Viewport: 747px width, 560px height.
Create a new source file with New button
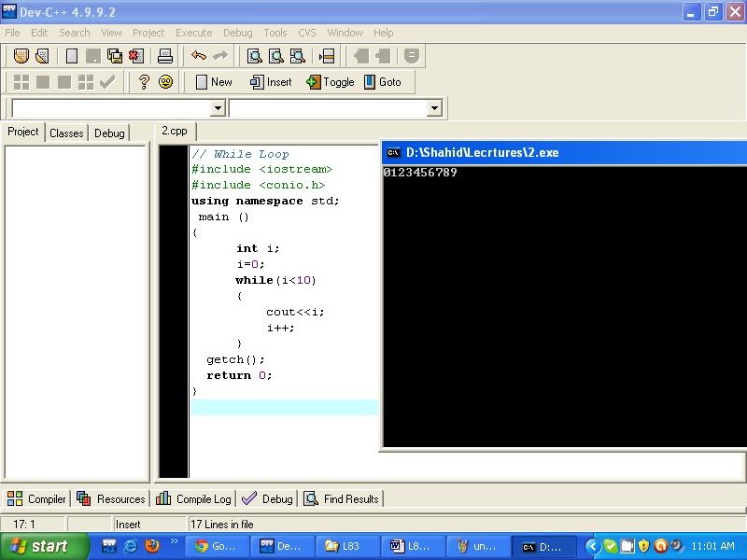(212, 82)
